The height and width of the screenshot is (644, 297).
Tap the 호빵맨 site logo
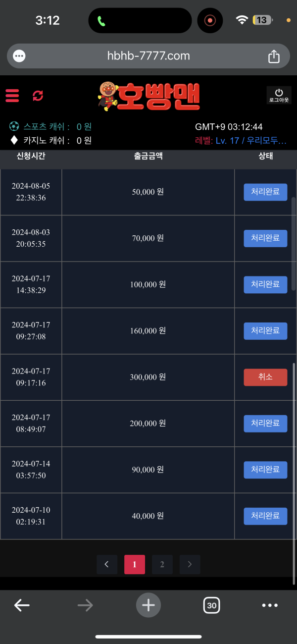[x=149, y=97]
